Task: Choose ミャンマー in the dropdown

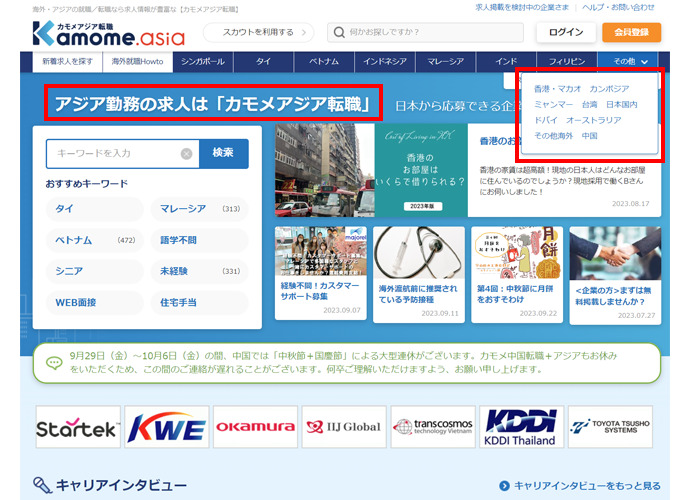Action: point(554,105)
